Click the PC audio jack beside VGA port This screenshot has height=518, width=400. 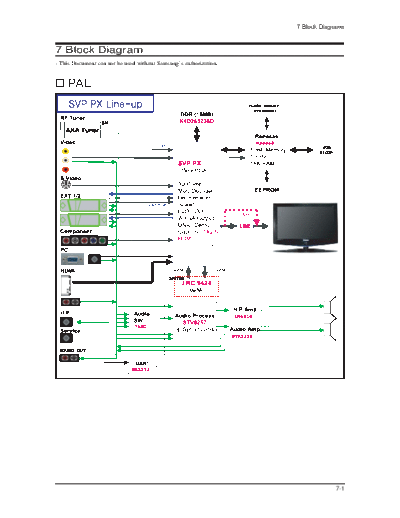pyautogui.click(x=95, y=259)
